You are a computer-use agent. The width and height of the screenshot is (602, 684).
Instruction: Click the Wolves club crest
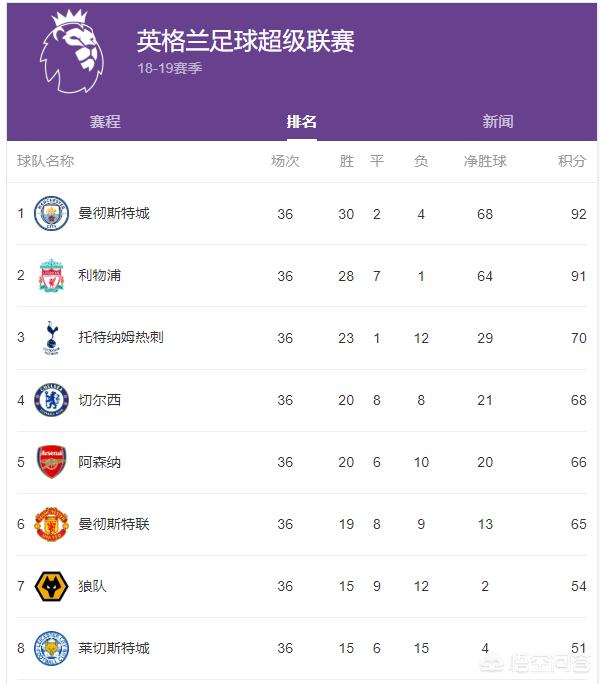pyautogui.click(x=51, y=586)
